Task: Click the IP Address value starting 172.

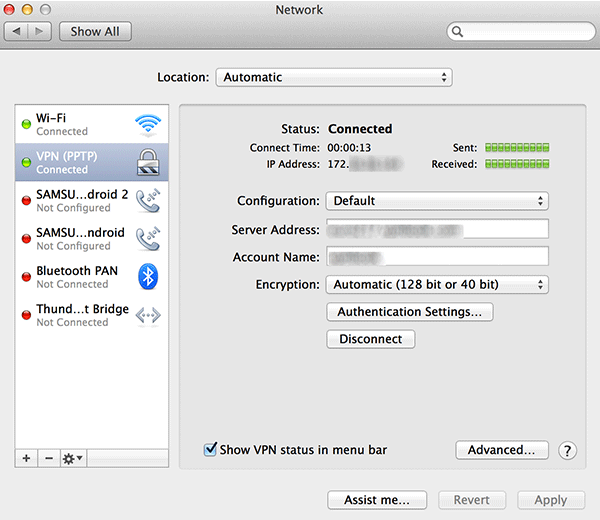Action: pos(365,164)
